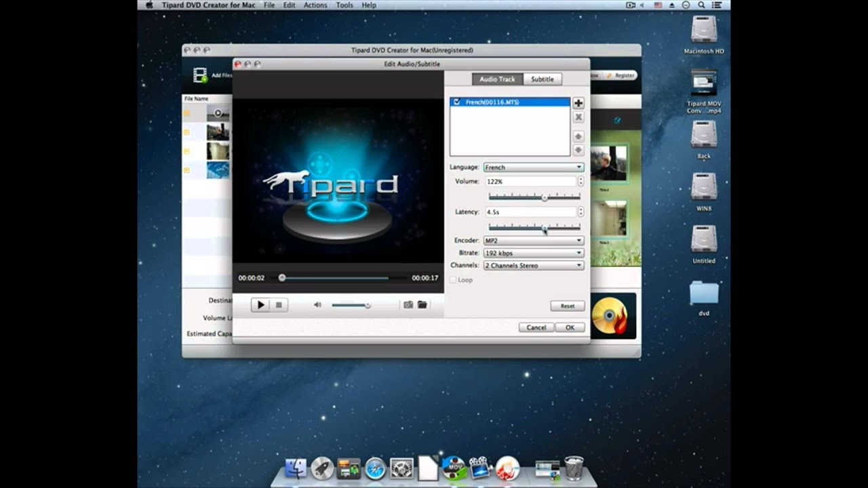Click Register button in main window
The width and height of the screenshot is (868, 488).
click(620, 75)
